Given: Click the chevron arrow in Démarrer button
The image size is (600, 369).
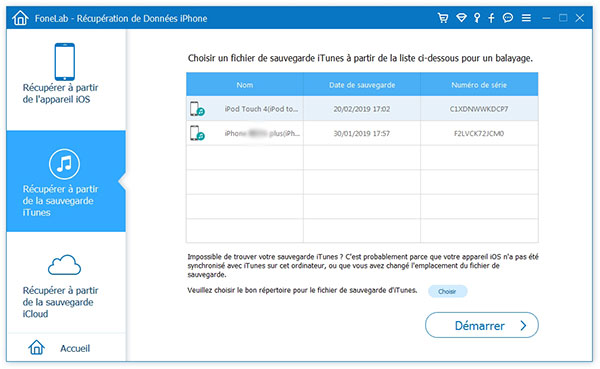Looking at the screenshot, I should (523, 325).
